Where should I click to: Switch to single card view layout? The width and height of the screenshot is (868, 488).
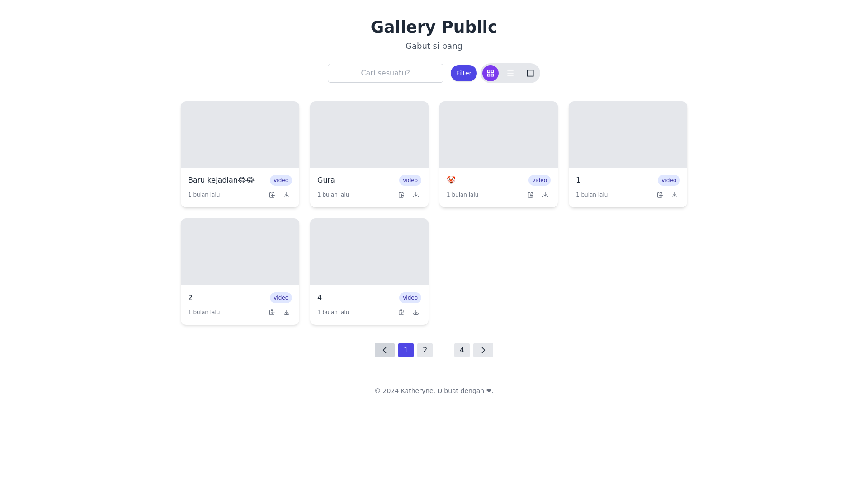(x=529, y=73)
